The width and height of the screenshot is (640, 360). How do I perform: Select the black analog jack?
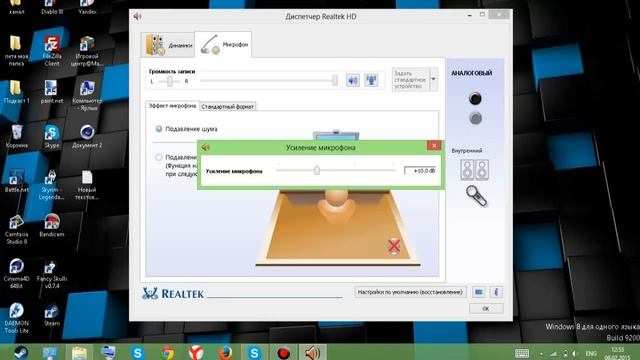click(x=475, y=98)
